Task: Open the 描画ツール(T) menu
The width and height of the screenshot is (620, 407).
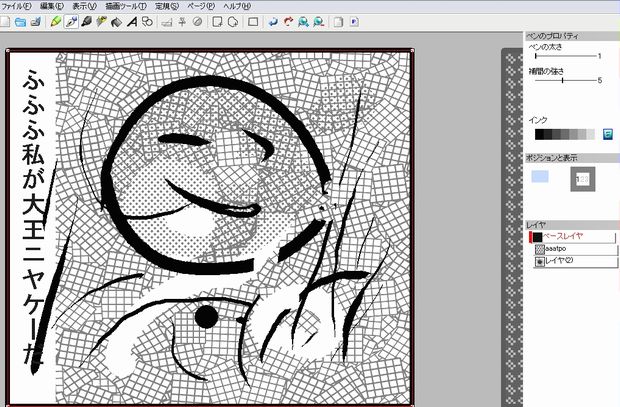Action: tap(126, 6)
